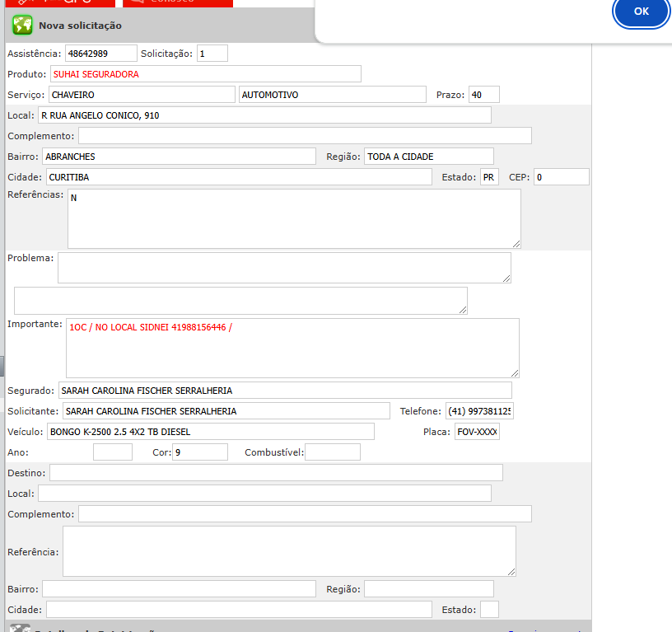Click the empty Região field near bottom

[429, 588]
